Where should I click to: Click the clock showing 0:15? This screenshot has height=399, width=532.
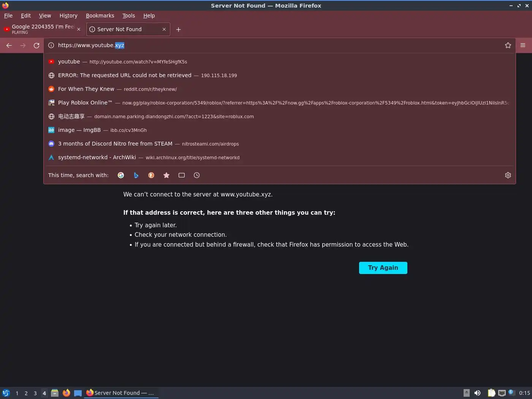524,393
